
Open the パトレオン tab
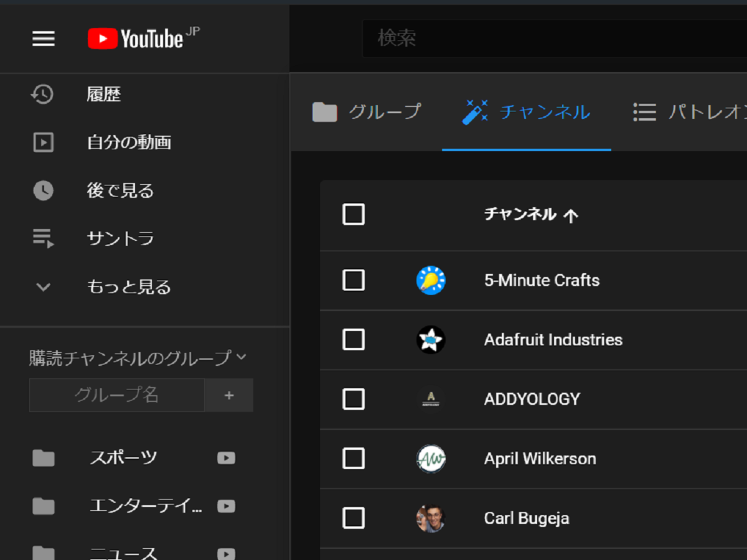click(690, 112)
